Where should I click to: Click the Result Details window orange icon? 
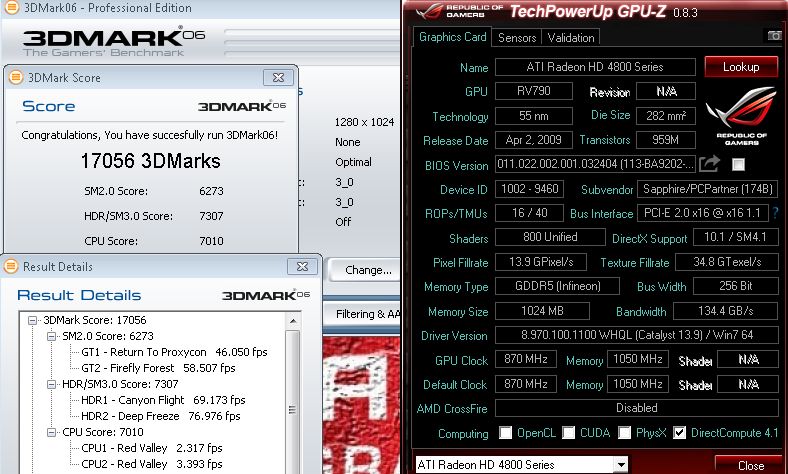[x=11, y=266]
